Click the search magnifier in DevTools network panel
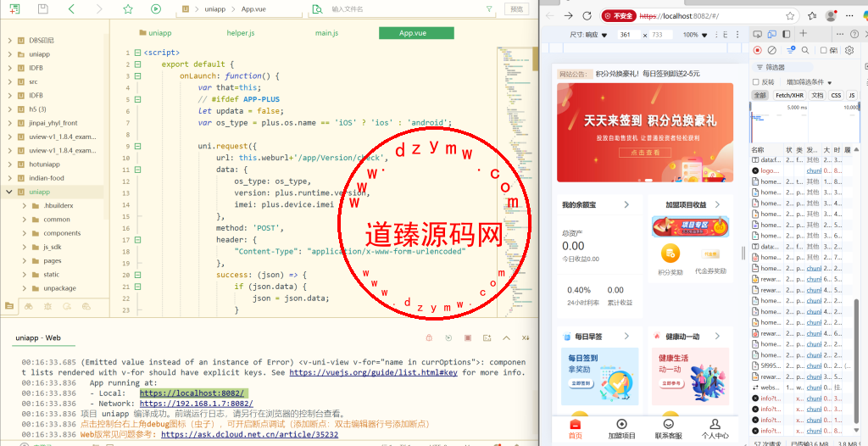868x446 pixels. pos(805,50)
